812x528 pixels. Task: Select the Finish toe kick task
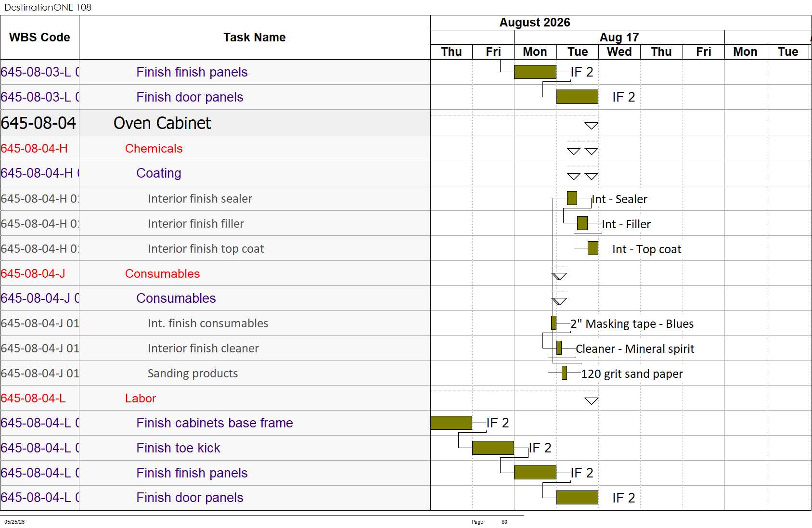pyautogui.click(x=178, y=448)
